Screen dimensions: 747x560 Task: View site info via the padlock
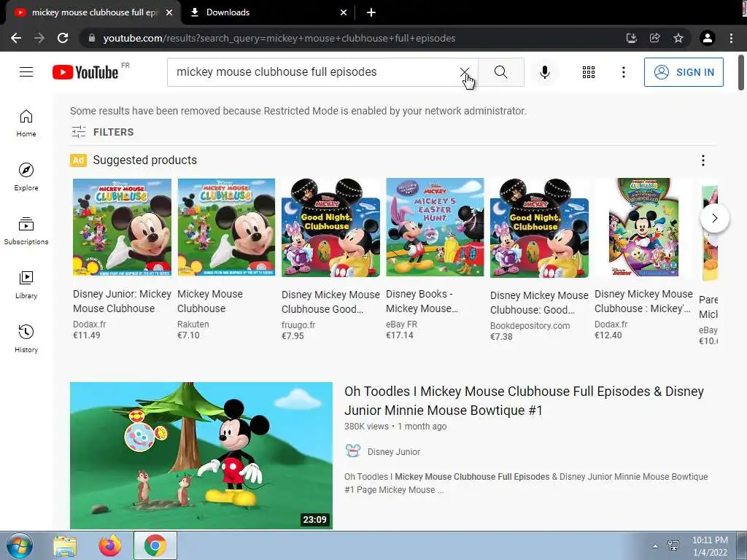coord(92,38)
